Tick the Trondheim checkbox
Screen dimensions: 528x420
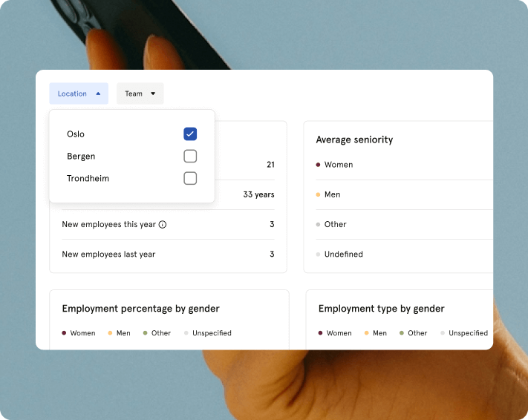[x=190, y=179]
